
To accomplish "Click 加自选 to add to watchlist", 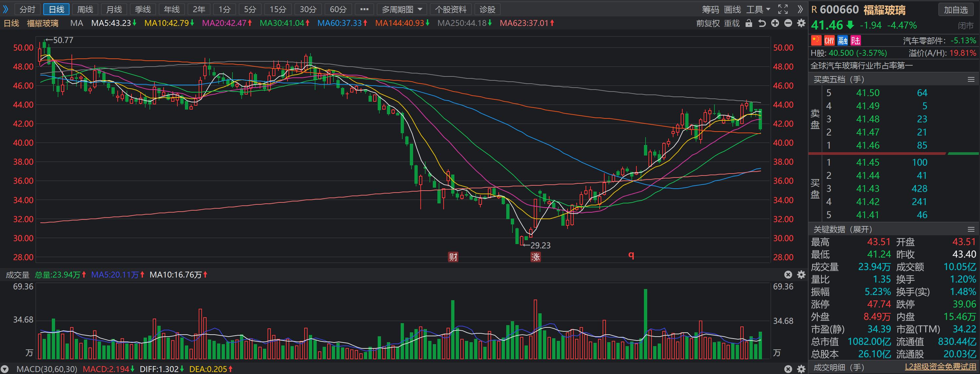I will [x=956, y=10].
